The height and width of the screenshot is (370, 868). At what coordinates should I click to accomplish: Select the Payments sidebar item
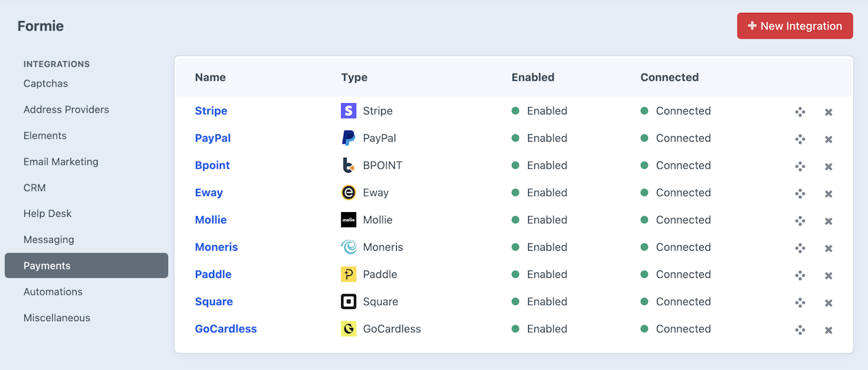(86, 266)
